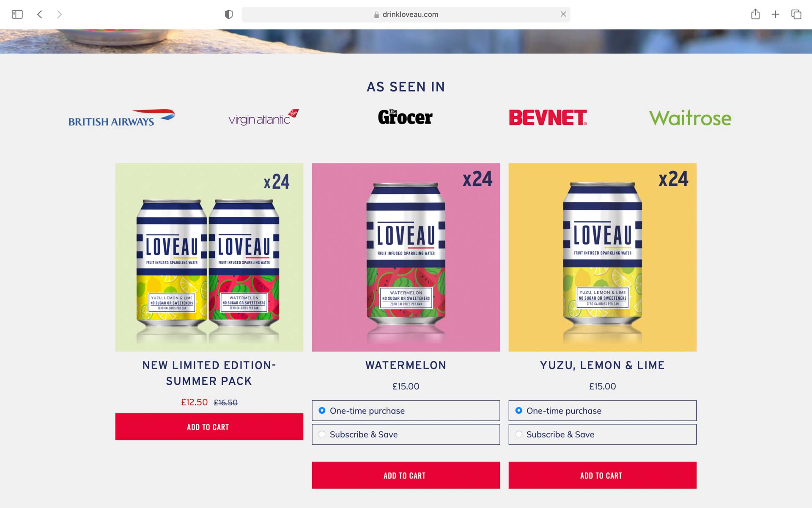Open the privacy report shield icon
The height and width of the screenshot is (508, 812).
pos(229,14)
